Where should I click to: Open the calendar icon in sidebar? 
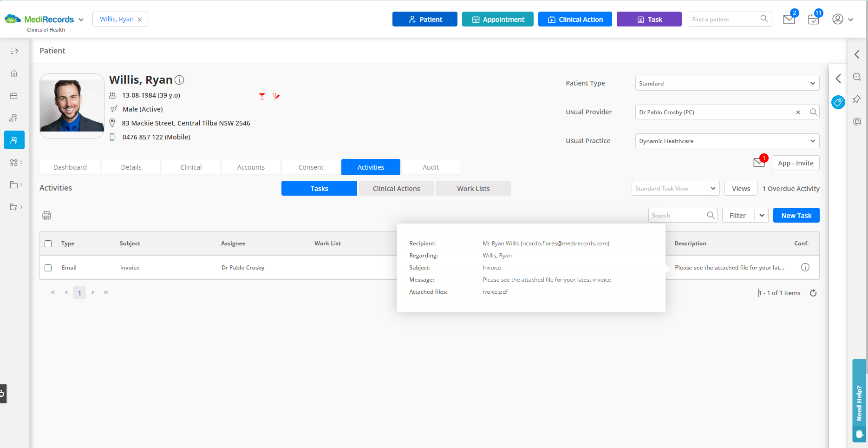[14, 95]
